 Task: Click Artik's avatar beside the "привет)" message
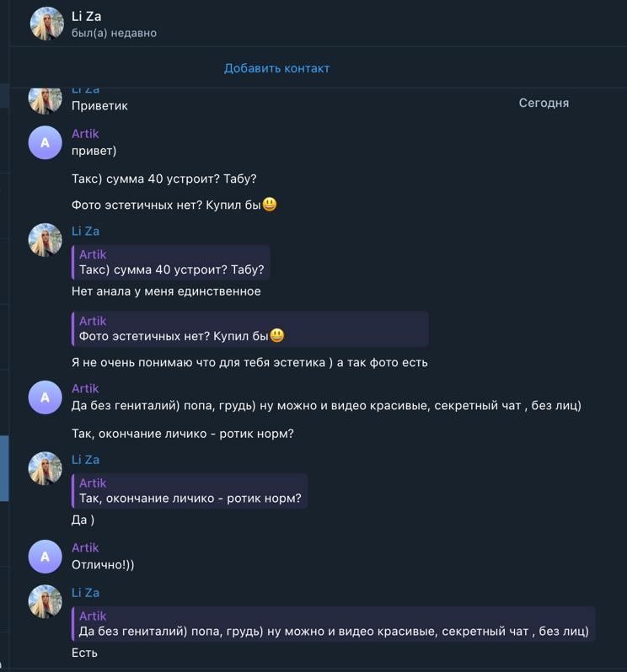pos(46,142)
